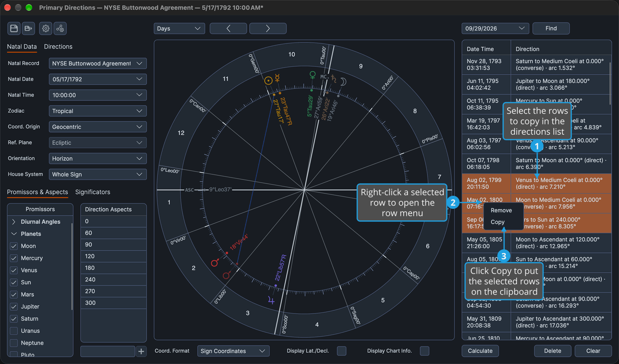Click the purple Jupiter glyph in the chart
619x364 pixels.
pyautogui.click(x=271, y=300)
